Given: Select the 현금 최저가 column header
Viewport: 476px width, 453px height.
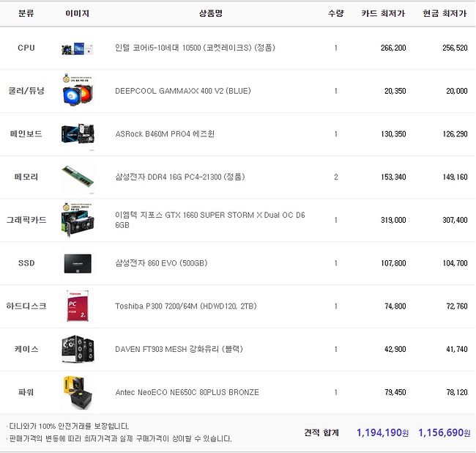Looking at the screenshot, I should pyautogui.click(x=445, y=13).
